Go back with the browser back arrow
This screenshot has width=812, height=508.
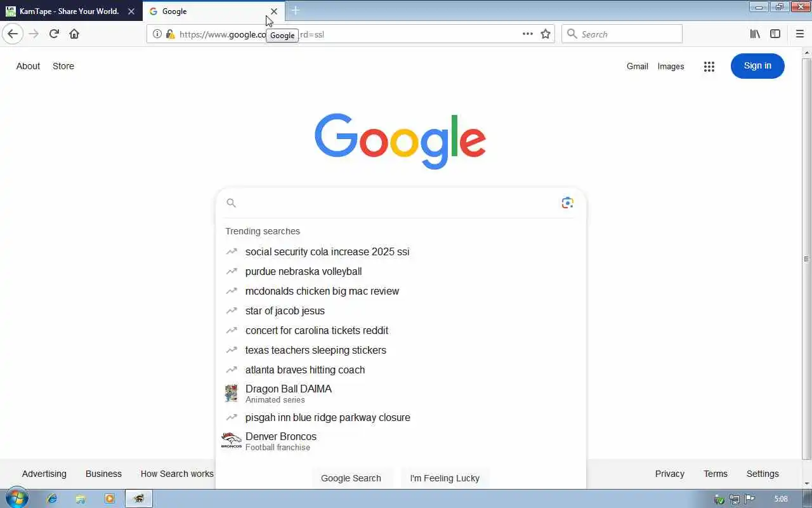[x=13, y=34]
